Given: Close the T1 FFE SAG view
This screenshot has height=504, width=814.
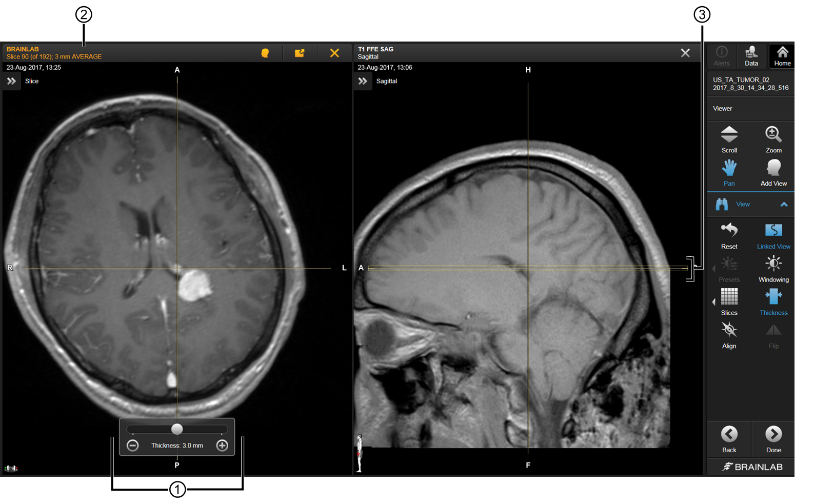Looking at the screenshot, I should 685,53.
